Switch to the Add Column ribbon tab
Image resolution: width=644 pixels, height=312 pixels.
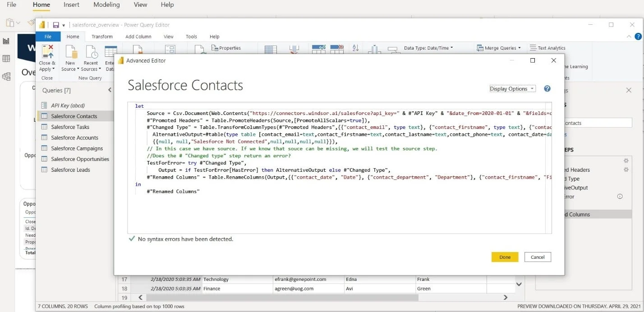pyautogui.click(x=138, y=37)
